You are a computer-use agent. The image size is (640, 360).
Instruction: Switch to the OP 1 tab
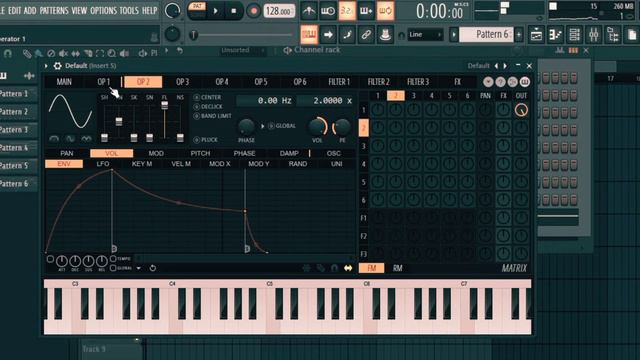point(104,82)
